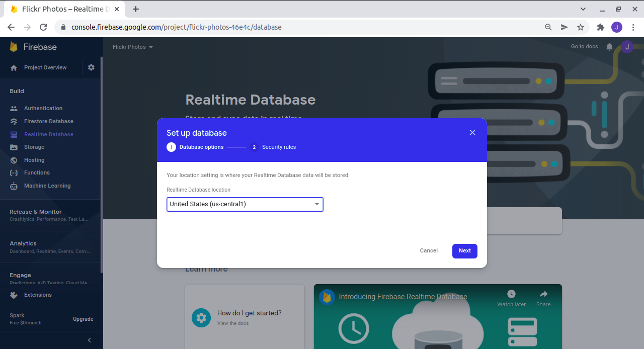Open the Firebase account avatar J
This screenshot has width=644, height=349.
[627, 47]
